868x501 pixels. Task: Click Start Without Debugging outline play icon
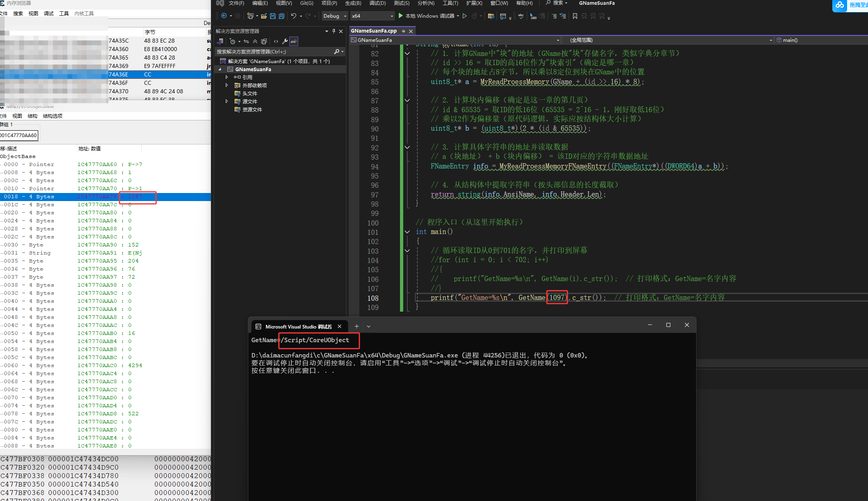465,16
